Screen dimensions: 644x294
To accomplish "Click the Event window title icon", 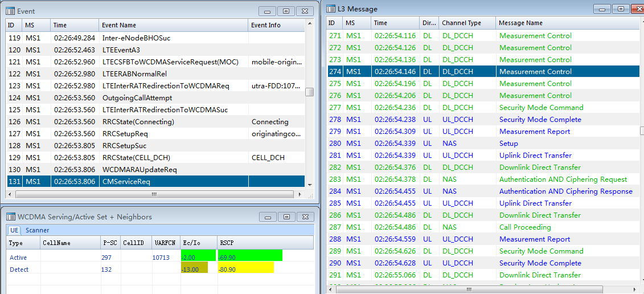I will pos(11,11).
